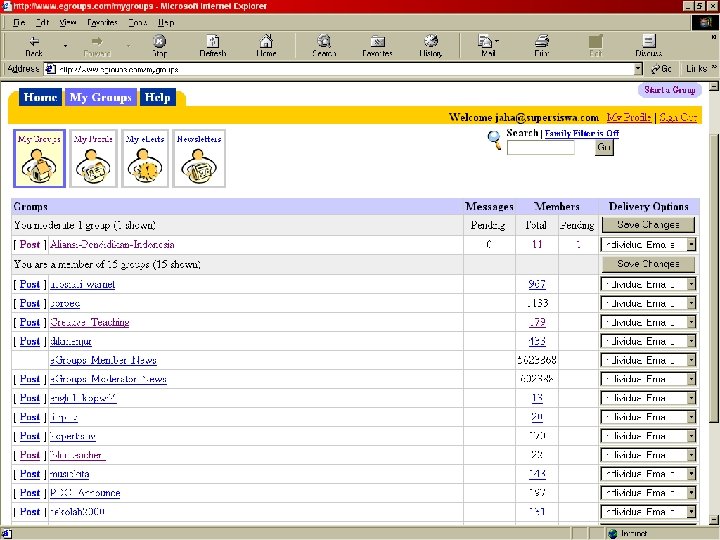Click the vertical scrollbar up arrow
Viewport: 720px width, 540px height.
pyautogui.click(x=714, y=87)
